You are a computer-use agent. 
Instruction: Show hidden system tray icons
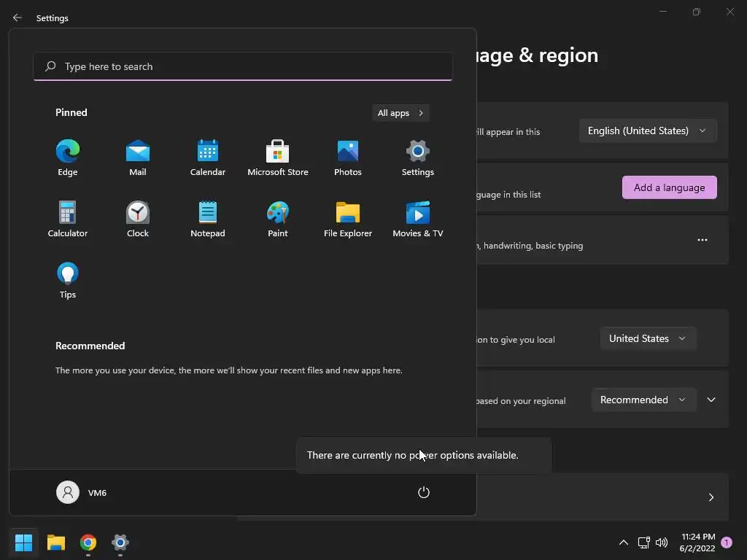click(623, 542)
